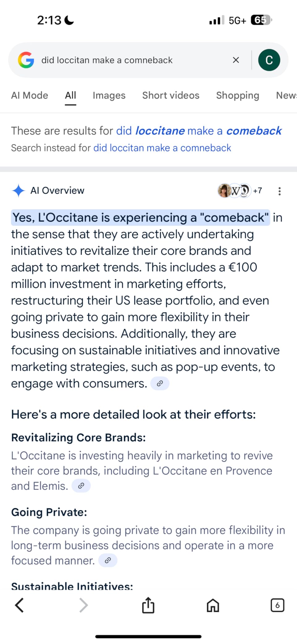Image resolution: width=297 pixels, height=644 pixels.
Task: Go to browser home icon
Action: point(213,605)
